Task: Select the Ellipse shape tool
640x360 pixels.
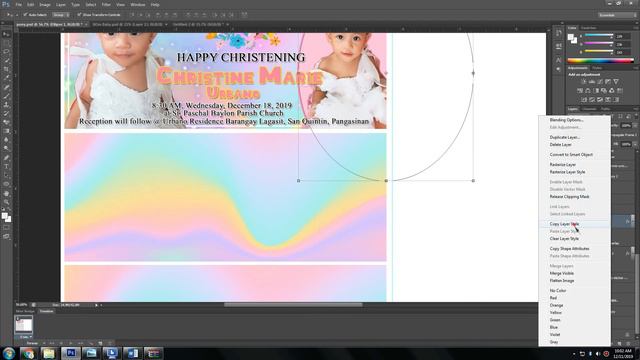Action: (x=6, y=184)
